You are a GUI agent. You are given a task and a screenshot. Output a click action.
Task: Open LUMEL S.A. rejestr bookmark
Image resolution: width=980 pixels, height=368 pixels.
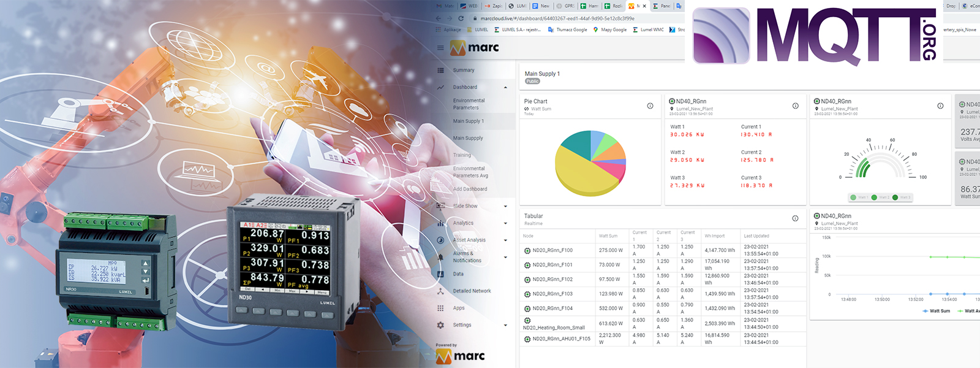517,29
